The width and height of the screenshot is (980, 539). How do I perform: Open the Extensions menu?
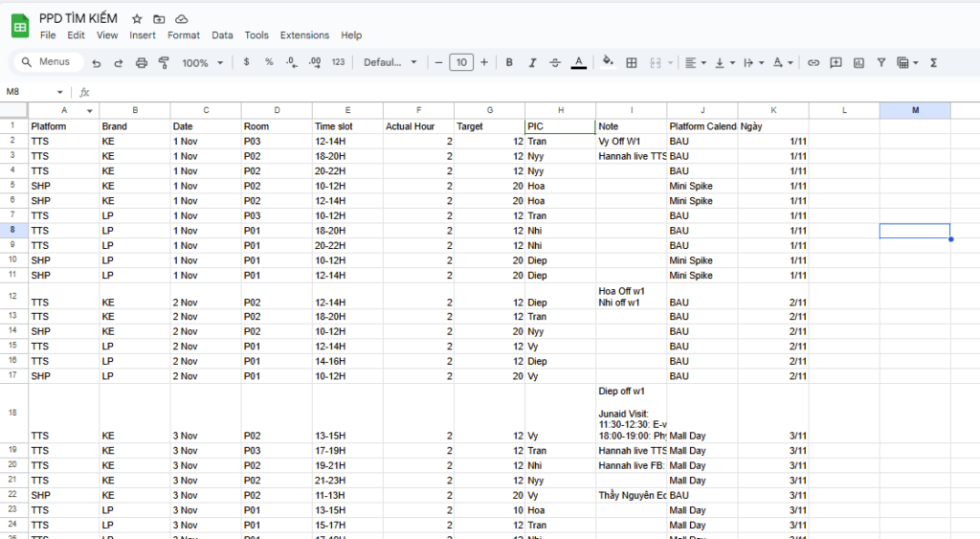[304, 35]
